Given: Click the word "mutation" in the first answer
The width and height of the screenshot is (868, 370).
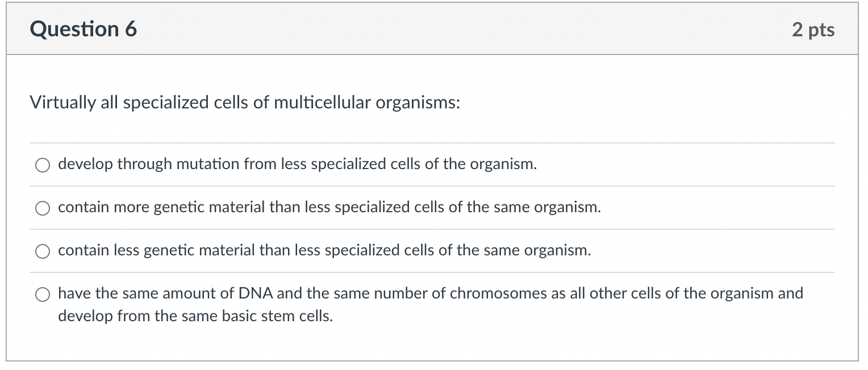Looking at the screenshot, I should pyautogui.click(x=208, y=165).
